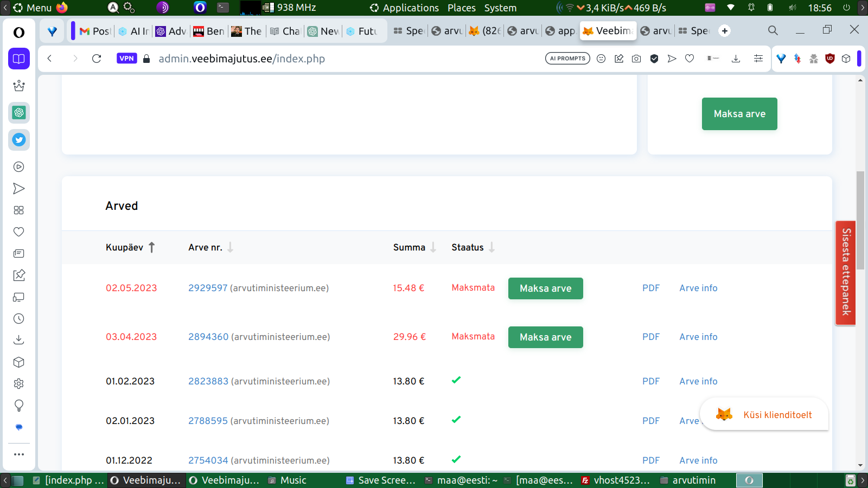
Task: Open Arve info for invoice 2929597
Action: pyautogui.click(x=698, y=288)
